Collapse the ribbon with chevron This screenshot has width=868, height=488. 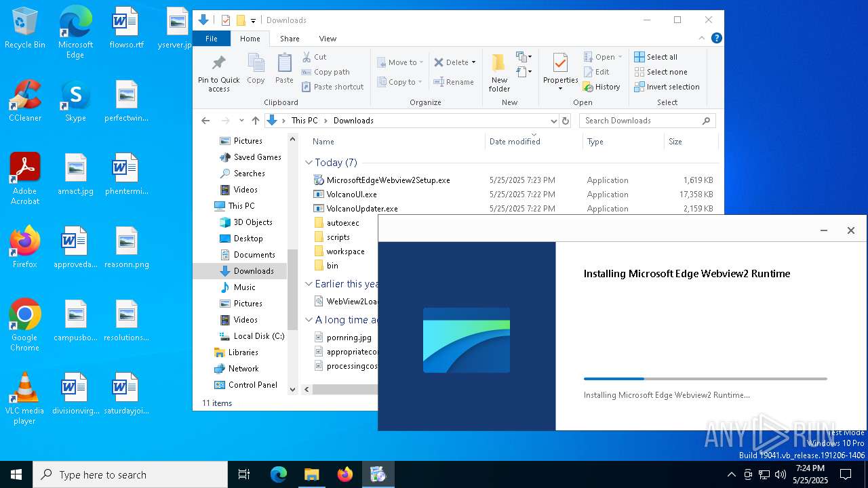(x=702, y=38)
